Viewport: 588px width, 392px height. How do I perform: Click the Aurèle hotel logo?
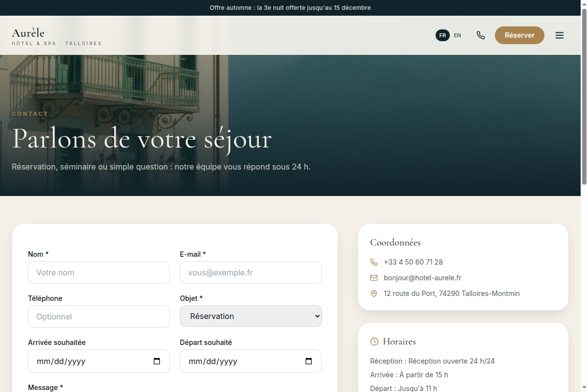click(x=57, y=36)
